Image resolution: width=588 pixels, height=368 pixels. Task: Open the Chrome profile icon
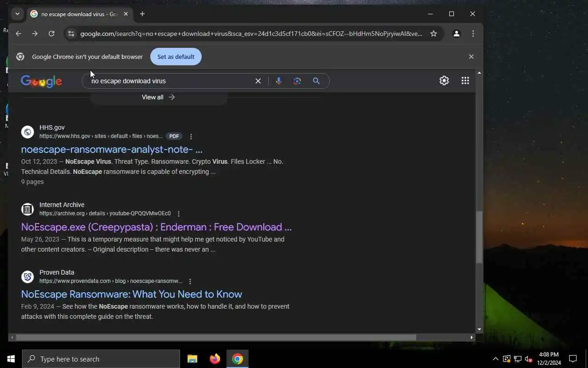(457, 34)
